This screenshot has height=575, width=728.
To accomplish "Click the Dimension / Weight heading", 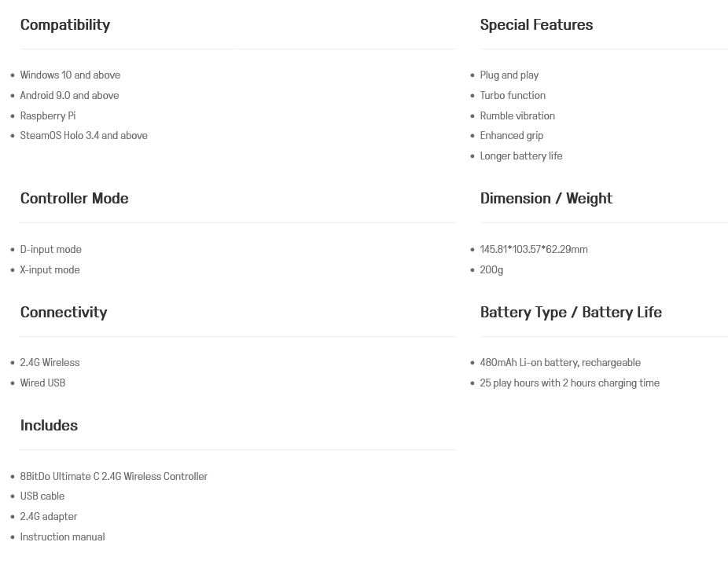I will [546, 199].
